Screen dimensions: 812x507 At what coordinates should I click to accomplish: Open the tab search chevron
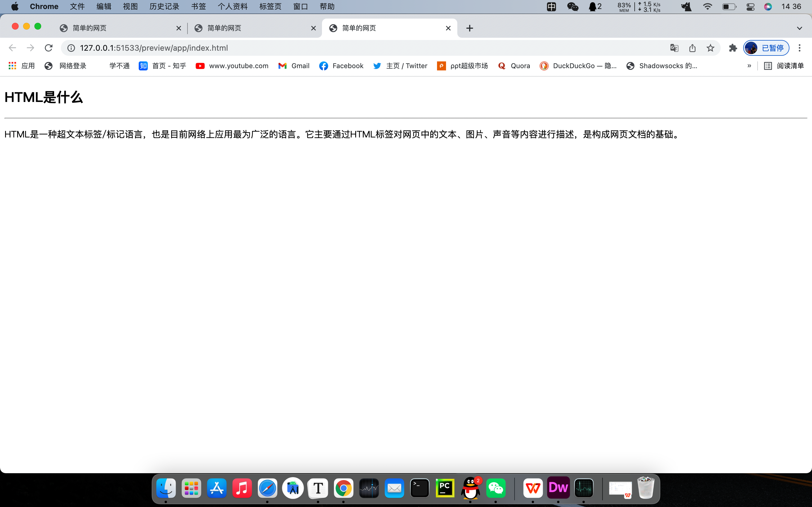[800, 28]
